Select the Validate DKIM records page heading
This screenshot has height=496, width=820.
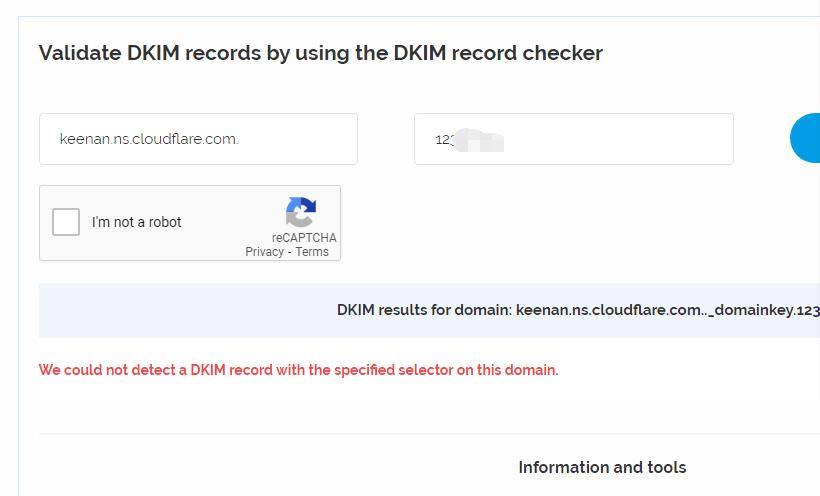[x=321, y=53]
